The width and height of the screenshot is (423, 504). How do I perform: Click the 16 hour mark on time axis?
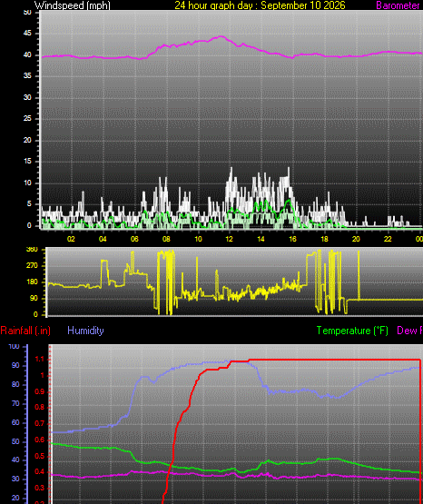[x=292, y=239]
